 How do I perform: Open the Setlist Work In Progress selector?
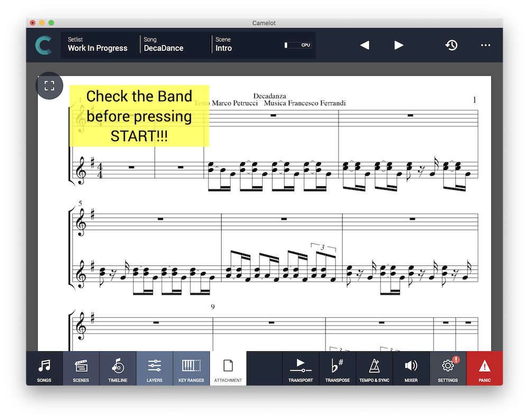[x=98, y=44]
